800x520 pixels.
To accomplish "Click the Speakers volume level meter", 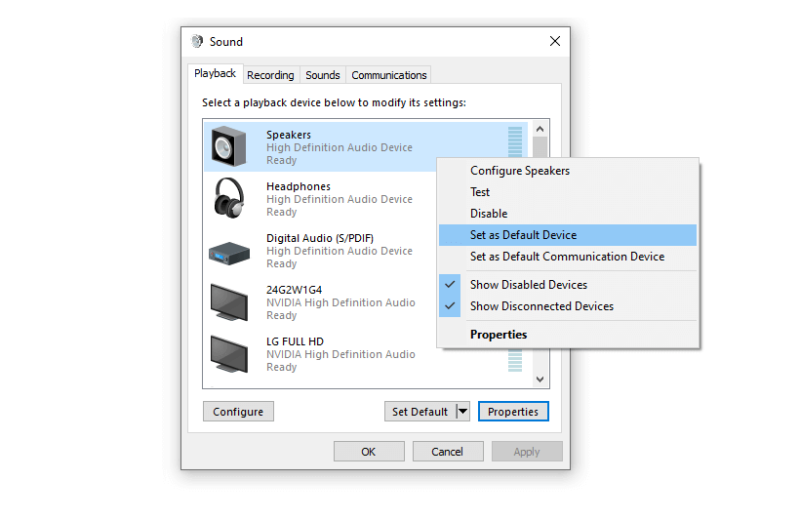I will click(x=515, y=141).
